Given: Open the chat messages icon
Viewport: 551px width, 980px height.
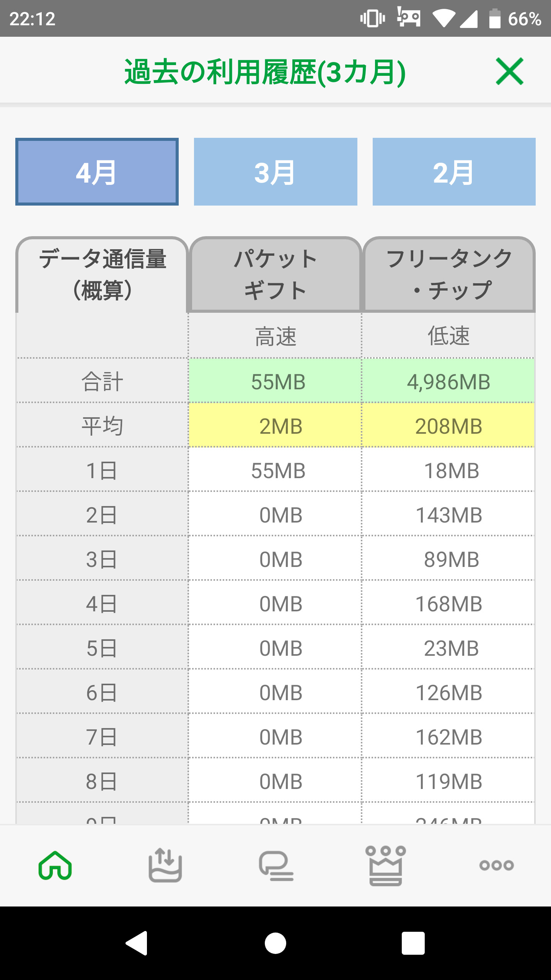Looking at the screenshot, I should pos(276,865).
